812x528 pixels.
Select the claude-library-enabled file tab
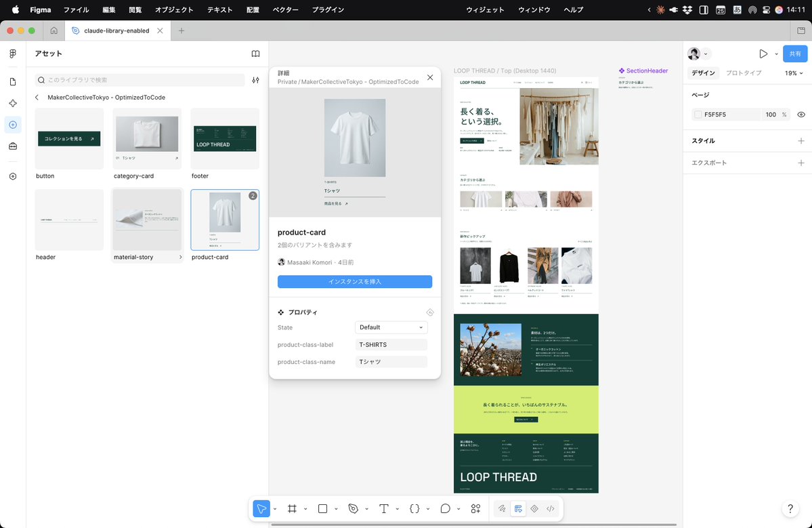116,31
